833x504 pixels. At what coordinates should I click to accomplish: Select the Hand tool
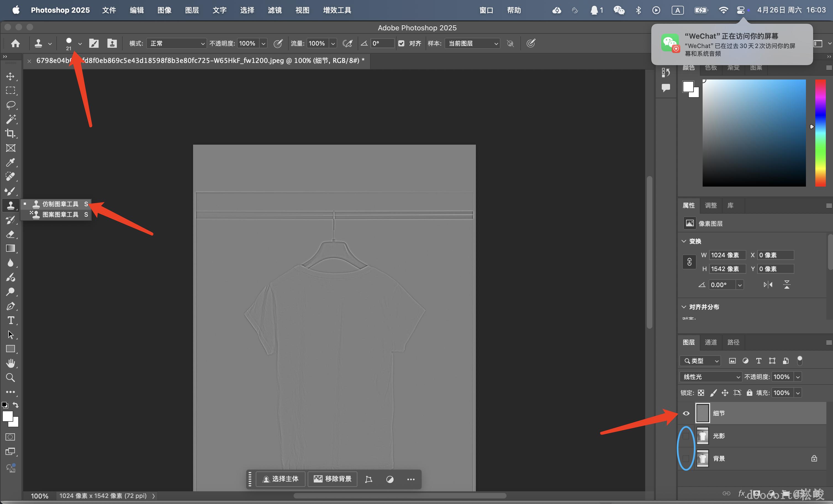(x=10, y=363)
